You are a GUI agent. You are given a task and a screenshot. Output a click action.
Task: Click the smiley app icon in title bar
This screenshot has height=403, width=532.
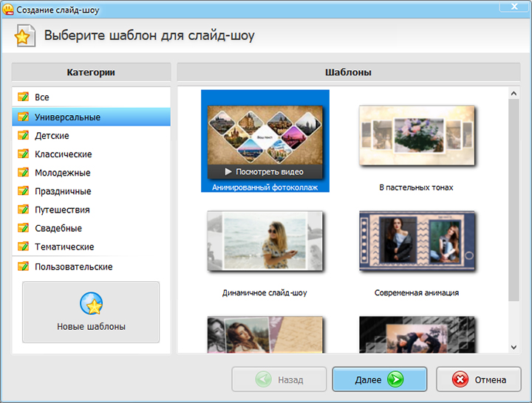[x=7, y=10]
